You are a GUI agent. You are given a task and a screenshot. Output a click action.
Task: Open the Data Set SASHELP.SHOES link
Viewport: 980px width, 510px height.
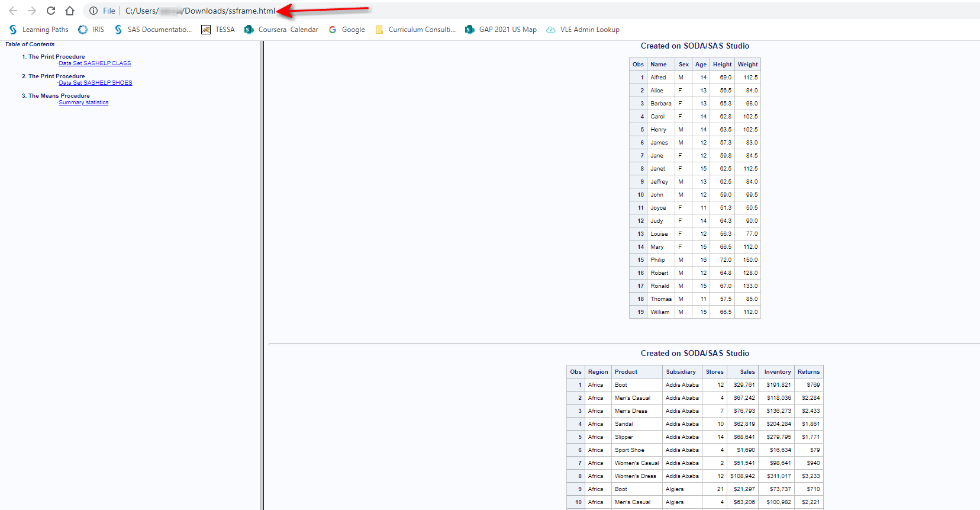pyautogui.click(x=95, y=83)
